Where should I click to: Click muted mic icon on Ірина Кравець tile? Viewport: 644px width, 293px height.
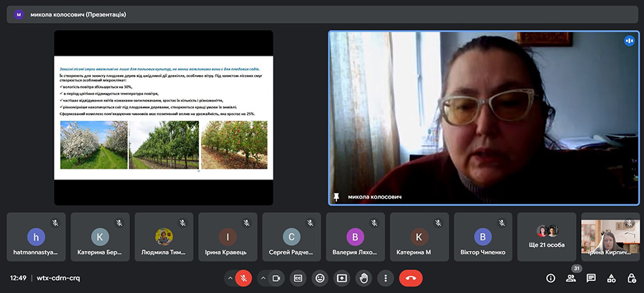point(246,223)
